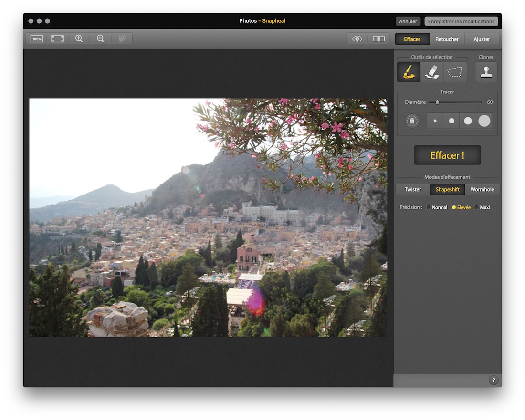Choose third medium brush size preset
The image size is (525, 420).
point(468,121)
